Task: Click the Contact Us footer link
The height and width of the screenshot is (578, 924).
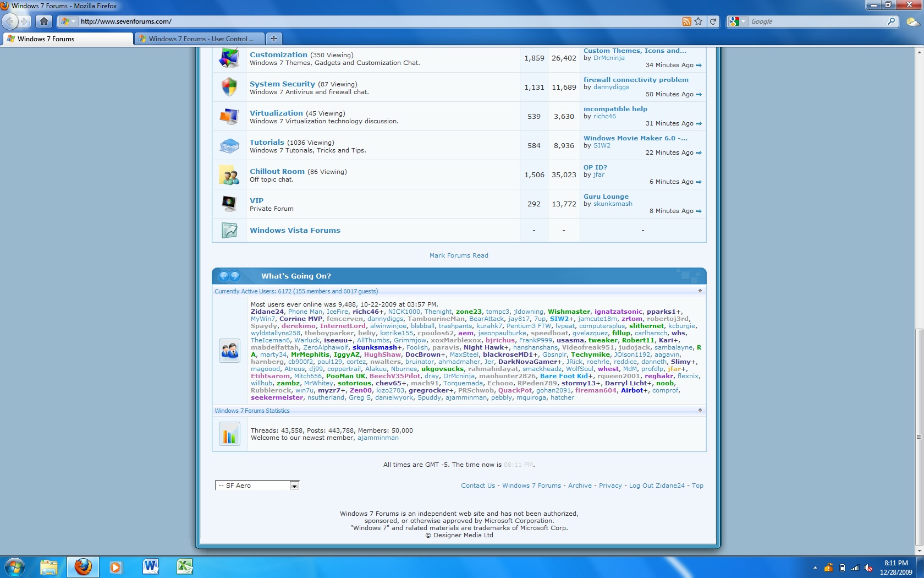Action: click(478, 486)
